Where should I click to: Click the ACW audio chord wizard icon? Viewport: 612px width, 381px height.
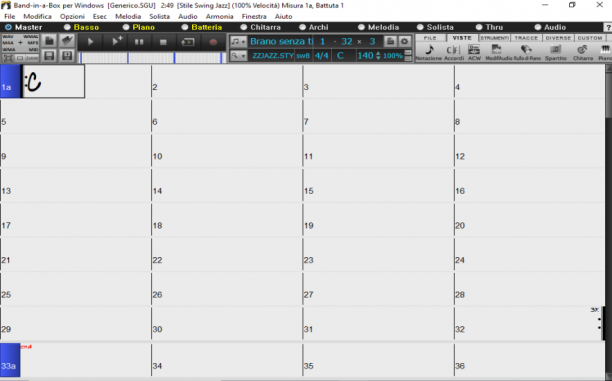click(474, 52)
